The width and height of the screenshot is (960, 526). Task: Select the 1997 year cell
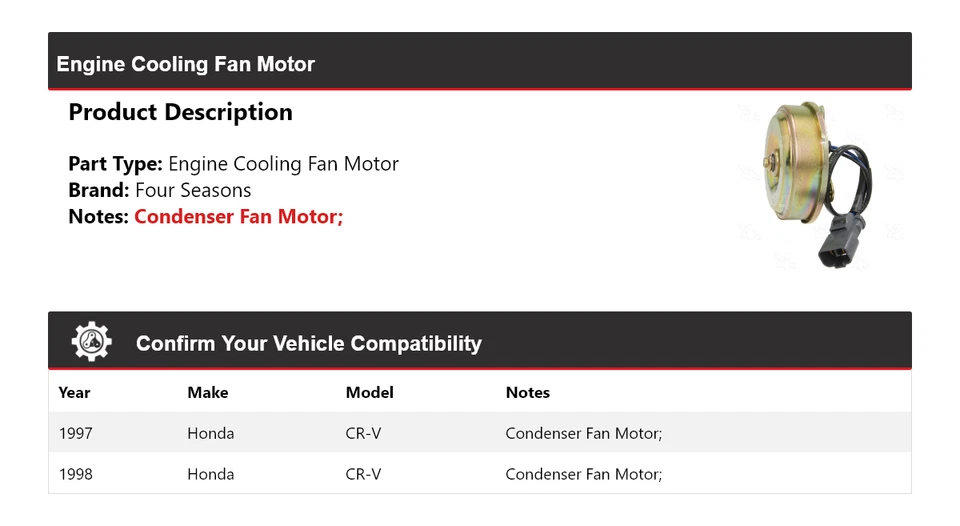(x=76, y=433)
